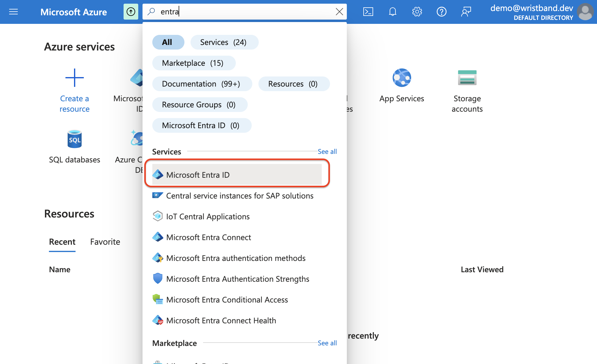Expand Services section with See all link
Image resolution: width=597 pixels, height=364 pixels.
[x=327, y=151]
